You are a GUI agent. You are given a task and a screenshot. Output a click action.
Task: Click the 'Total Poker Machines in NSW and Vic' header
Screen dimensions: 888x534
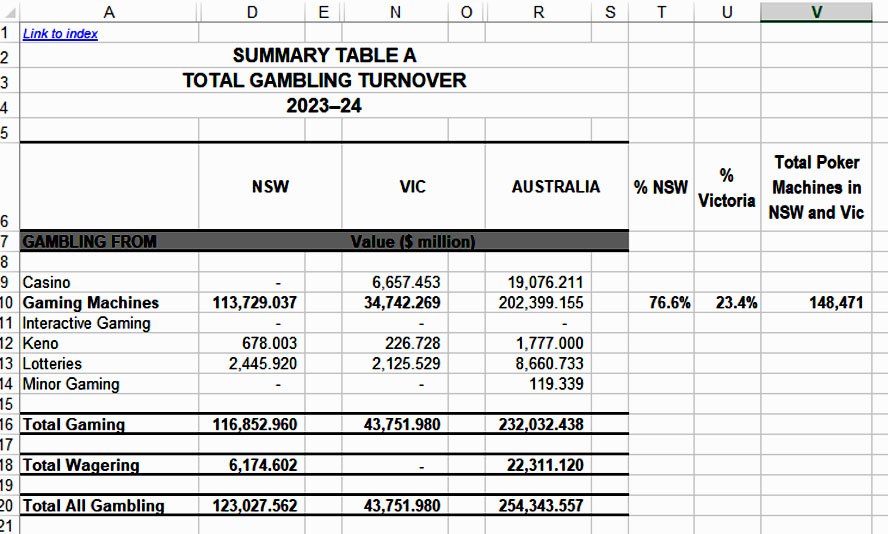click(x=816, y=187)
